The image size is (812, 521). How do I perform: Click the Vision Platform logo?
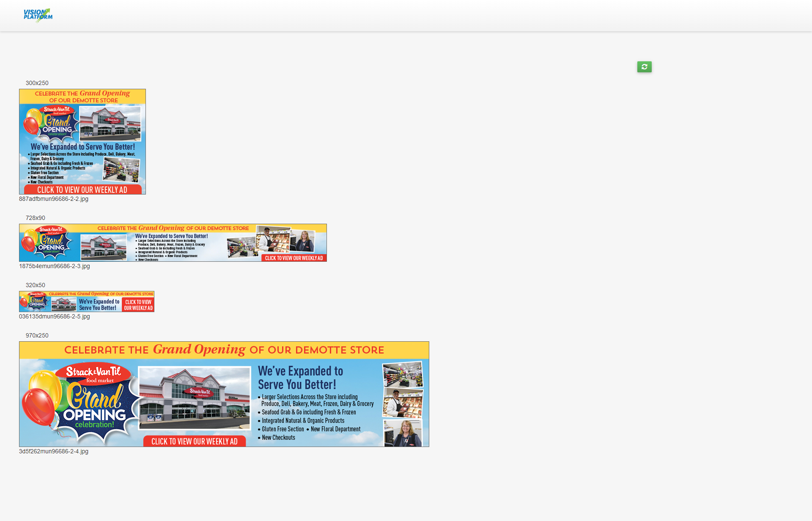coord(38,15)
